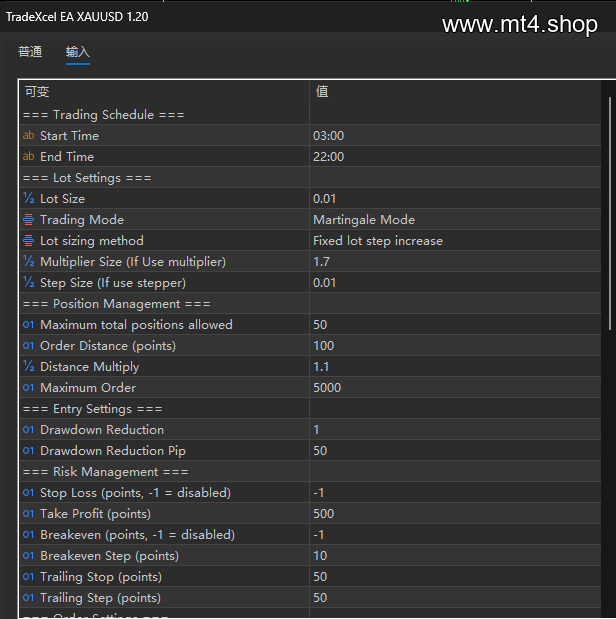Click the string icon beside Start Time
The image size is (616, 619).
[x=28, y=135]
